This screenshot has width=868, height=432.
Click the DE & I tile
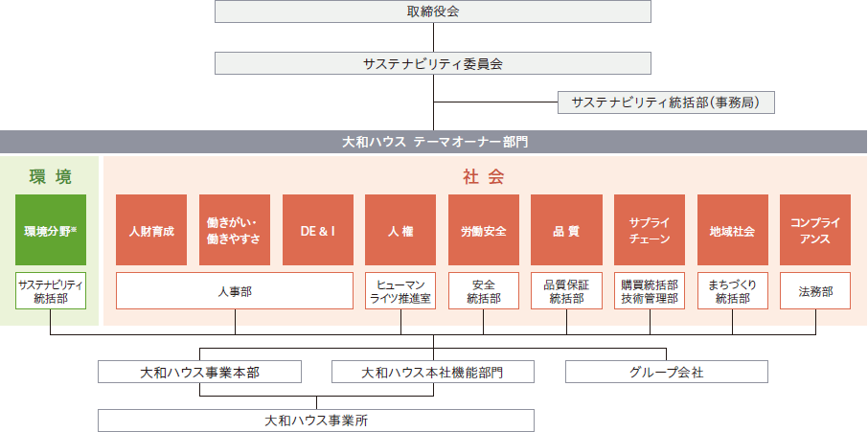tap(317, 230)
